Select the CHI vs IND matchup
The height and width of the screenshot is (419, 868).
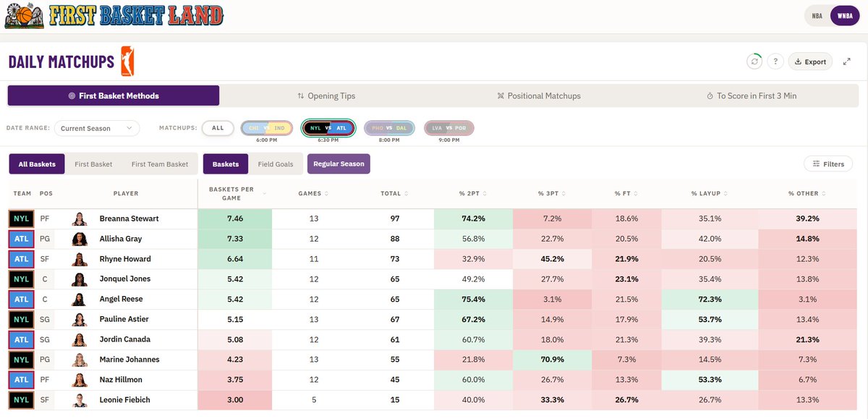[x=267, y=128]
